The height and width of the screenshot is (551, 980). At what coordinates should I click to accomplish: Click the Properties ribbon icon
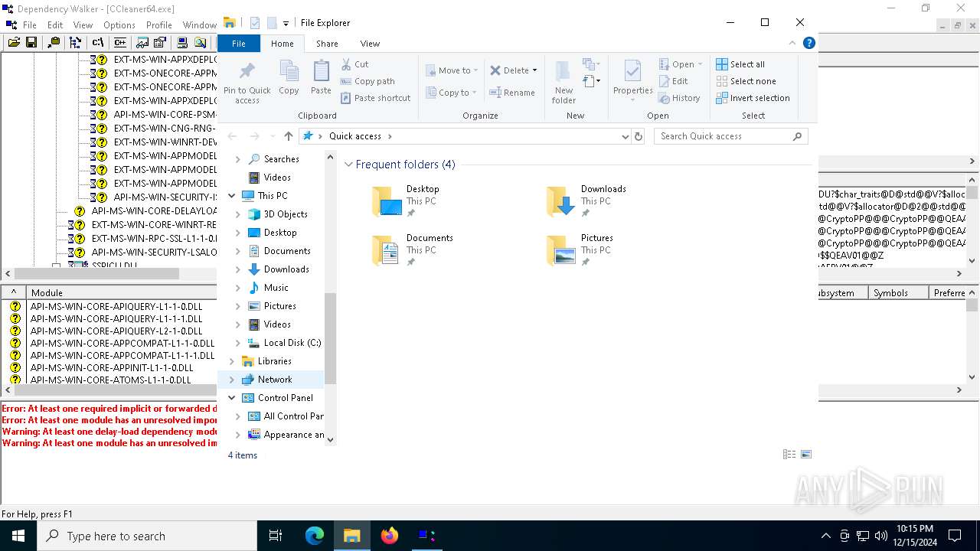click(x=632, y=82)
